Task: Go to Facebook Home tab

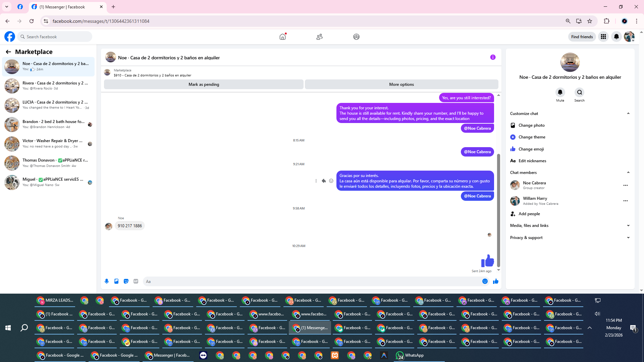Action: click(x=283, y=37)
